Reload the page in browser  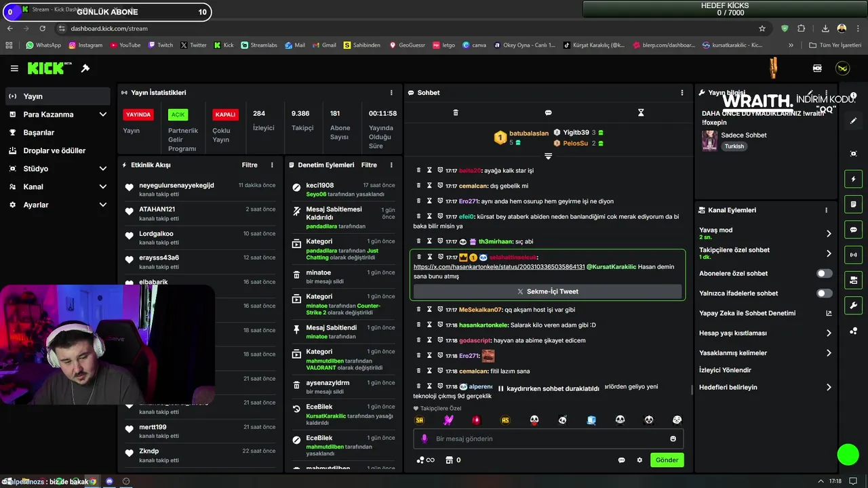(x=43, y=28)
